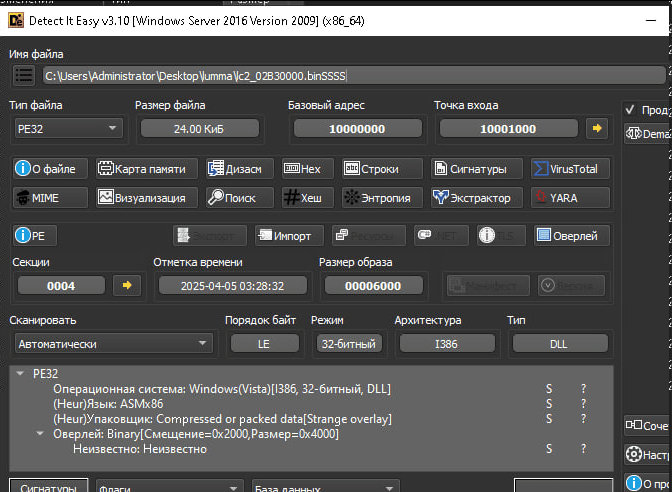Open the Дизасм disassembler

(240, 169)
